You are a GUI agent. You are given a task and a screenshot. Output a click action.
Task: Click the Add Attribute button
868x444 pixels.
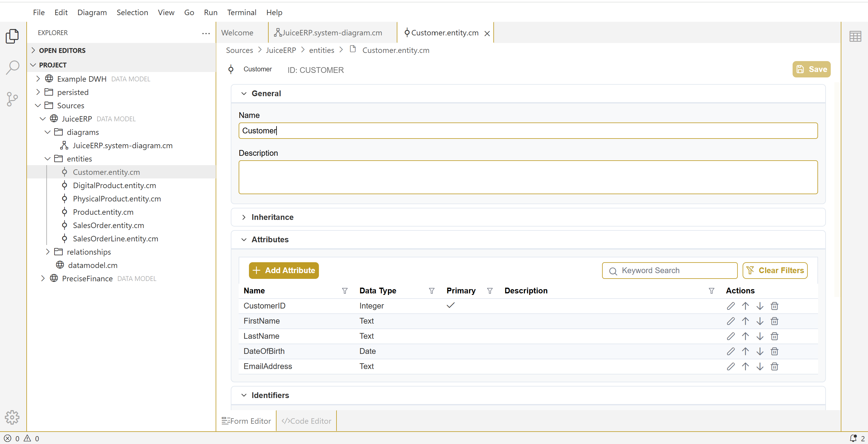(x=284, y=270)
